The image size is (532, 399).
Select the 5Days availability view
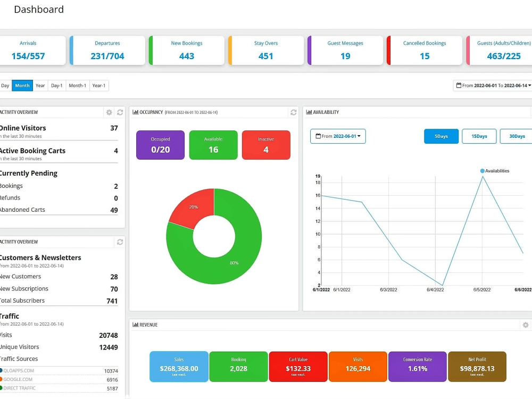tap(441, 136)
